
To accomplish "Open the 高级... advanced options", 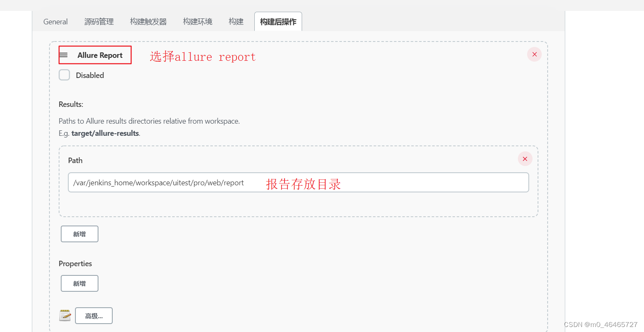I will tap(94, 316).
